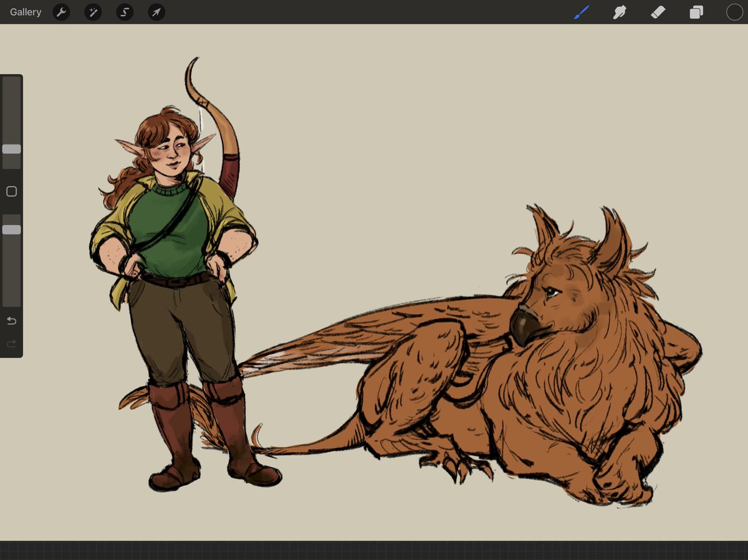Activate the Selection tool (S ribbon icon)
748x560 pixels.
coord(125,12)
